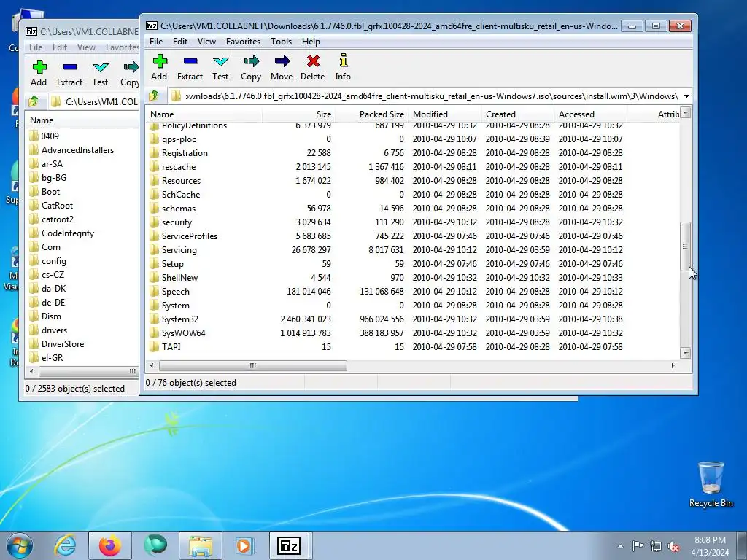The height and width of the screenshot is (560, 747).
Task: Click the Move toolbar icon
Action: click(282, 61)
